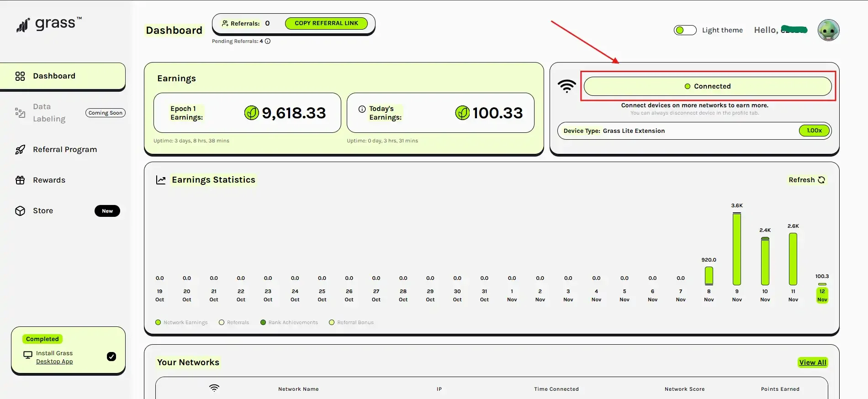This screenshot has width=868, height=399.
Task: Click the Refresh statistics button
Action: point(807,180)
